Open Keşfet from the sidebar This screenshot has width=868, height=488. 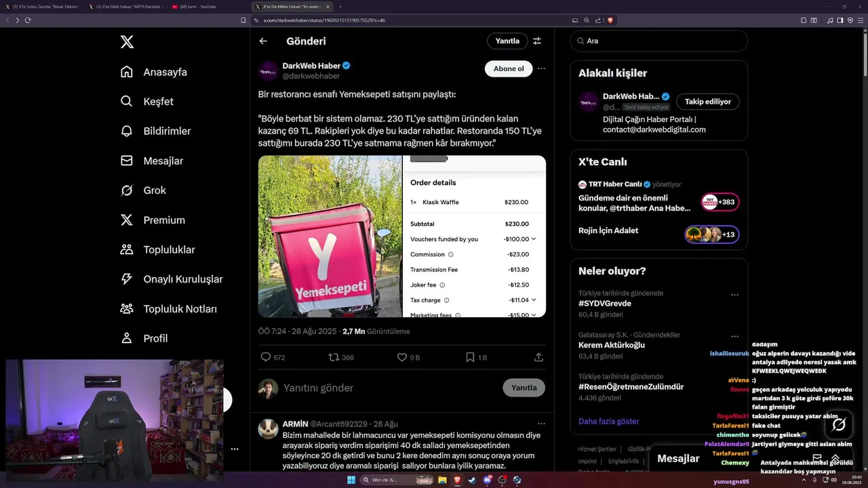click(x=147, y=102)
